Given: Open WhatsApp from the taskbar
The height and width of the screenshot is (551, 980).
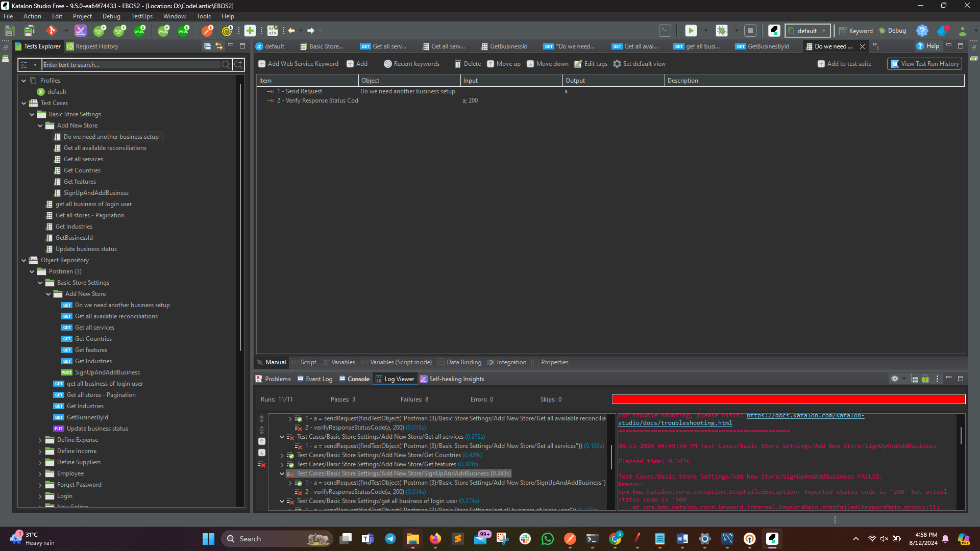Looking at the screenshot, I should (x=548, y=539).
